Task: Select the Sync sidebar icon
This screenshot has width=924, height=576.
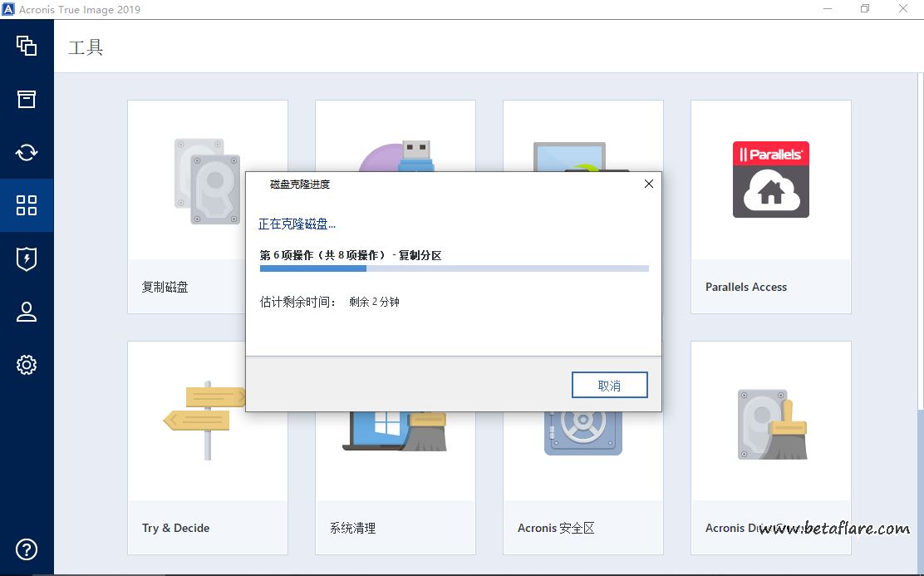Action: tap(27, 152)
